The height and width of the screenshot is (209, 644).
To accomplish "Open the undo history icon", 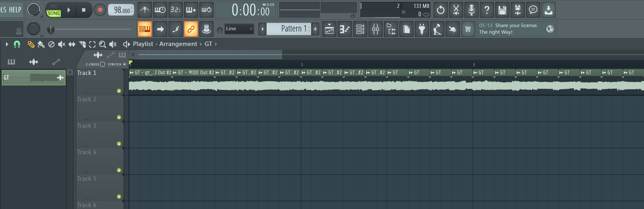I will [441, 10].
